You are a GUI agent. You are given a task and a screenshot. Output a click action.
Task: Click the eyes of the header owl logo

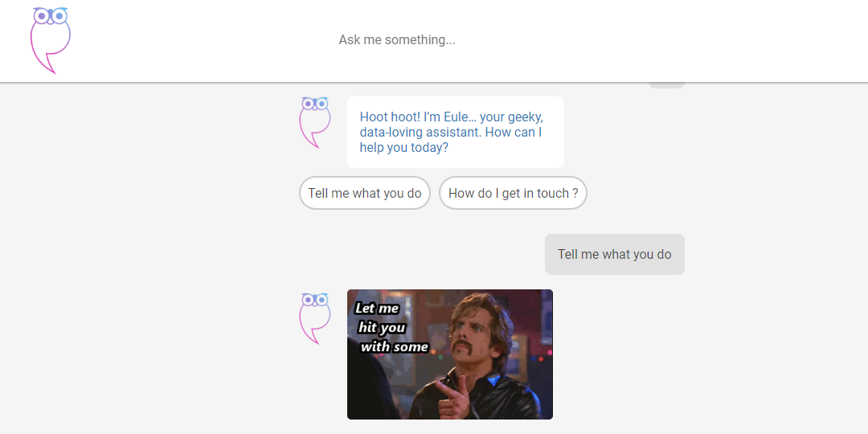pyautogui.click(x=51, y=16)
